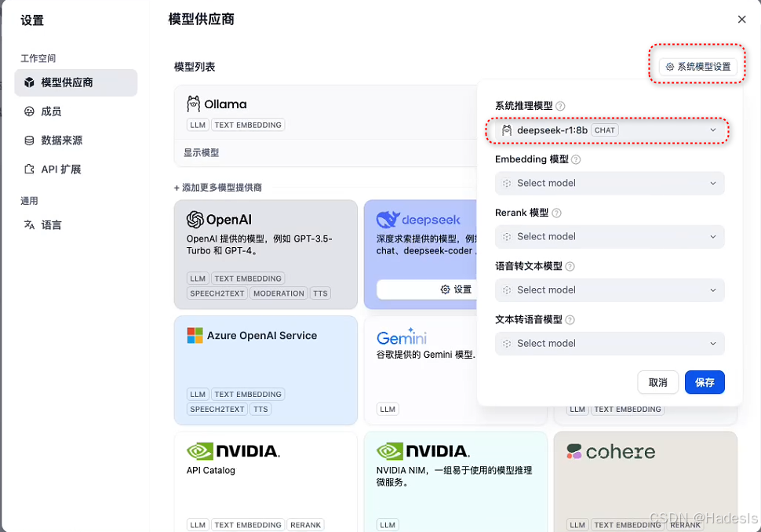Open the 系统推理模型 deepseek-r1:8b dropdown
Viewport: 761px width, 532px height.
[x=610, y=130]
